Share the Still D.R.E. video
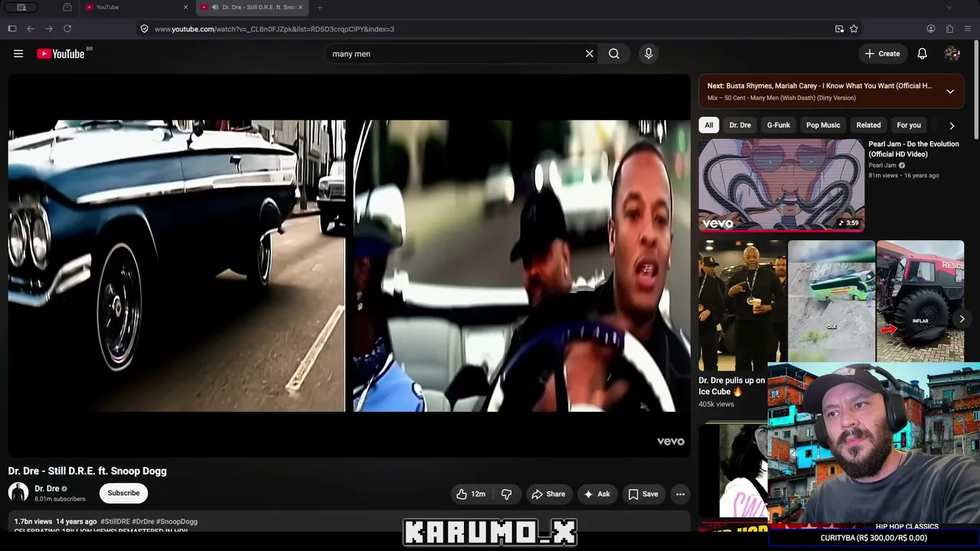 [548, 494]
